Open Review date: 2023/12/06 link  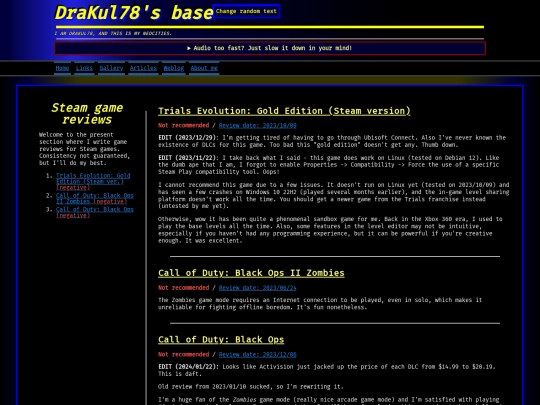258,355
